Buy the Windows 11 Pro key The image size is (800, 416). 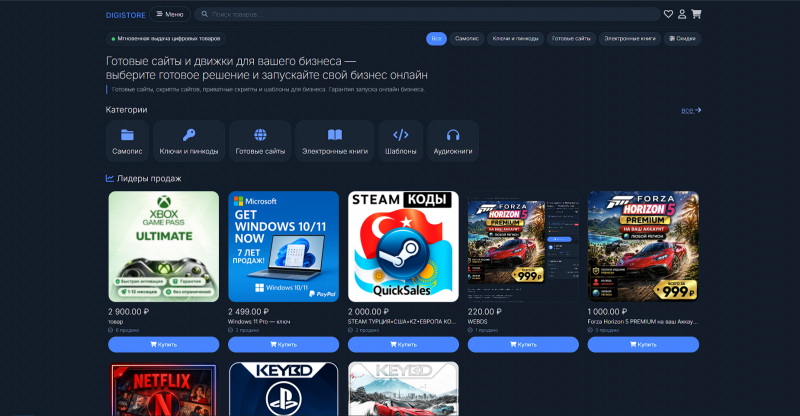pyautogui.click(x=284, y=345)
